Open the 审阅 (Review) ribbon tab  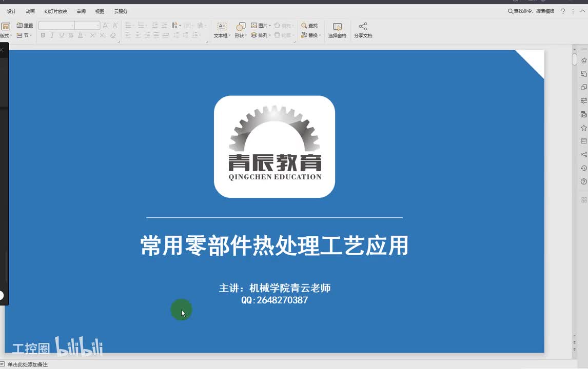click(x=81, y=12)
